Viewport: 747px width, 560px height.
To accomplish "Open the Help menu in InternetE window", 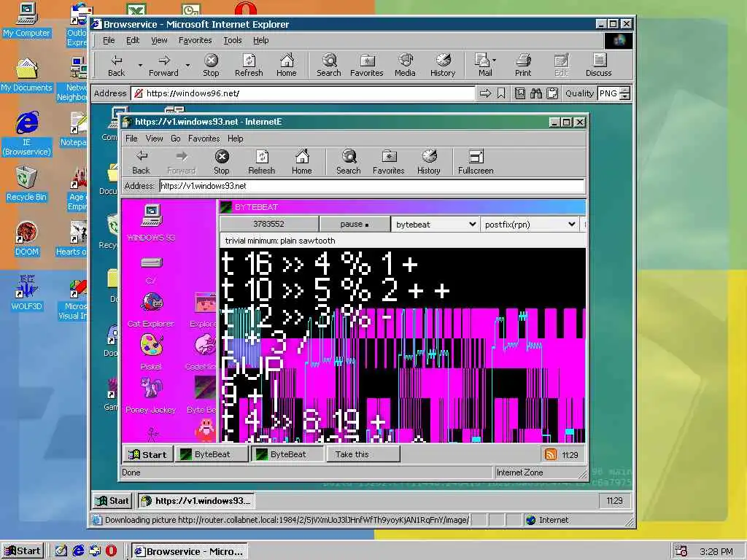I will pos(236,139).
